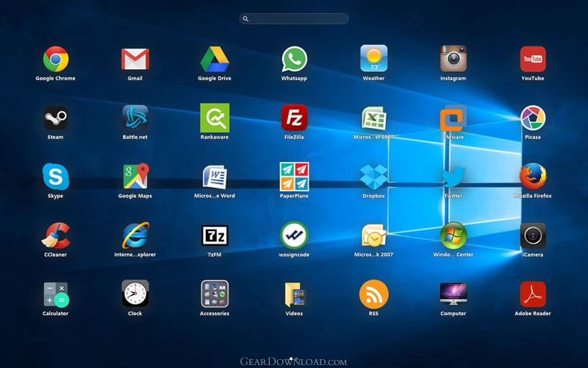Click the magnifier icon in search bar
The width and height of the screenshot is (588, 368).
point(245,19)
